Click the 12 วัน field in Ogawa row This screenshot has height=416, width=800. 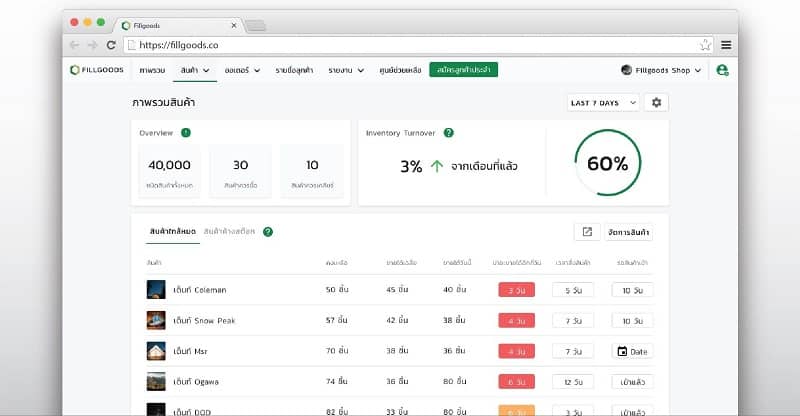[x=573, y=382]
